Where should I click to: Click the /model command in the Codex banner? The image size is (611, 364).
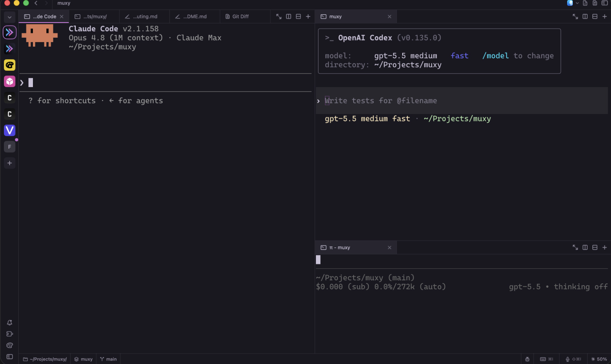495,55
